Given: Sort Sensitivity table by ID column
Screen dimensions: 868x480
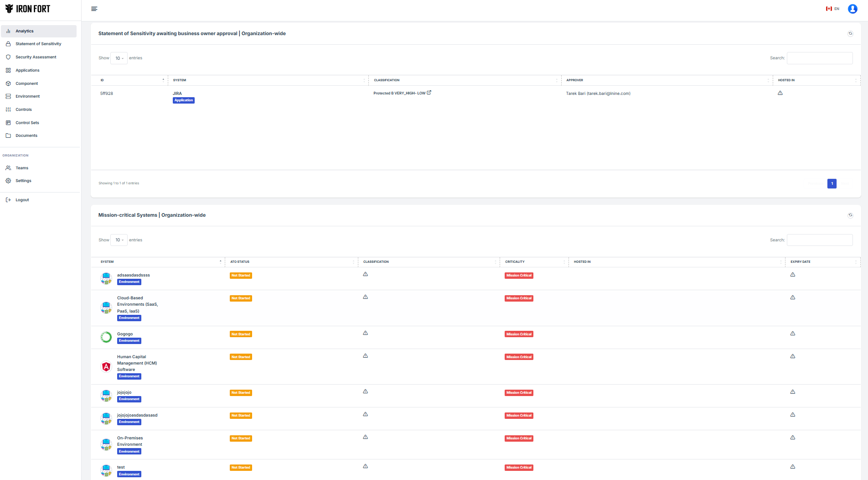Looking at the screenshot, I should pos(132,80).
